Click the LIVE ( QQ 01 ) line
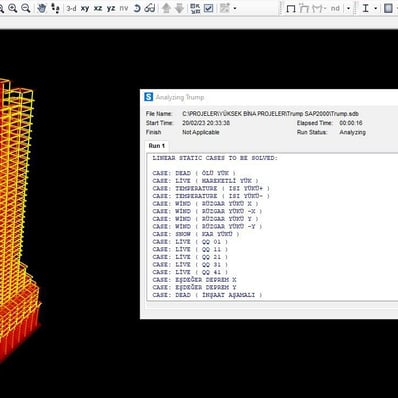 click(190, 242)
